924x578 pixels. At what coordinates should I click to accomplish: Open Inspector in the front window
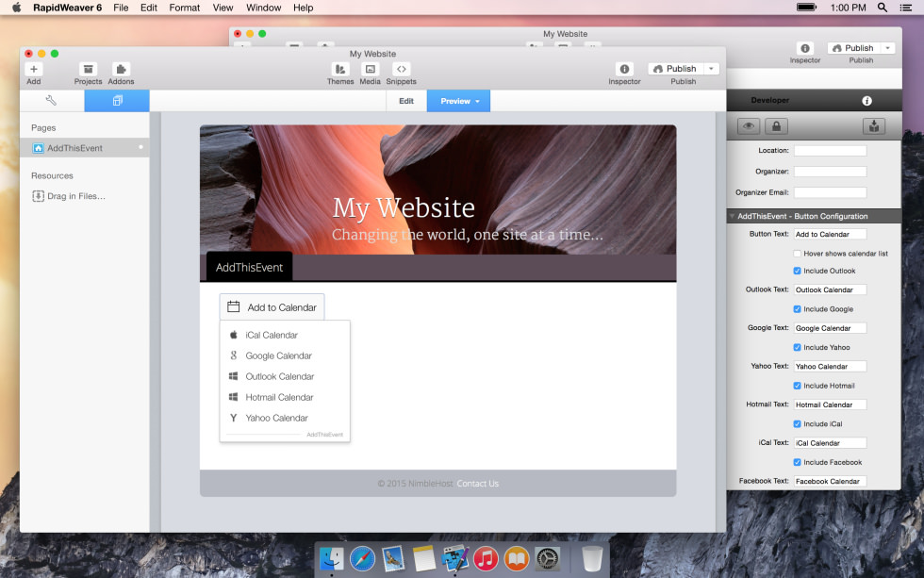(x=624, y=69)
